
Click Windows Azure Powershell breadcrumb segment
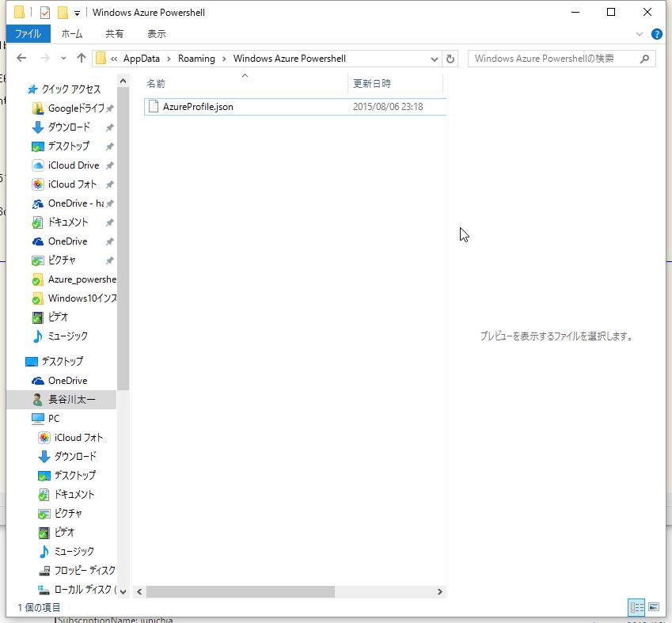(x=289, y=59)
